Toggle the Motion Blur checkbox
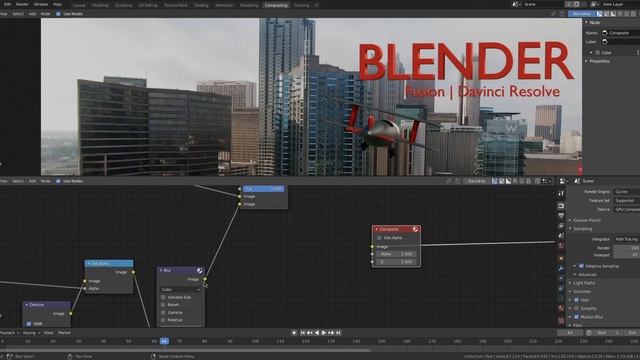Image resolution: width=640 pixels, height=360 pixels. 577,317
